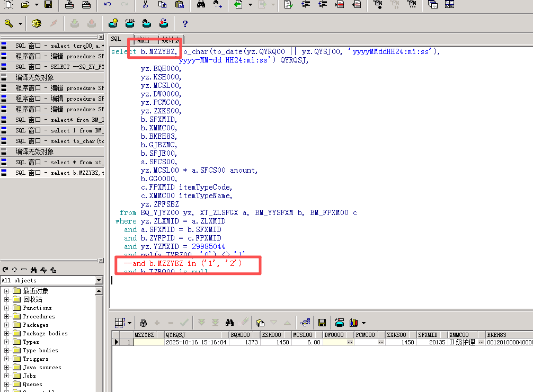Expand the Procedures folder in object browser
This screenshot has width=533, height=392.
pos(7,316)
